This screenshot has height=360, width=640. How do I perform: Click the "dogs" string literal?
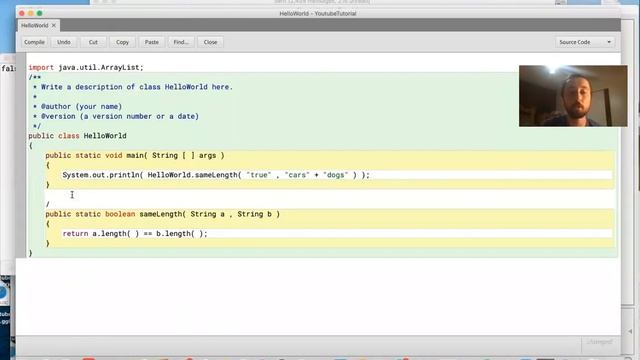[336, 175]
